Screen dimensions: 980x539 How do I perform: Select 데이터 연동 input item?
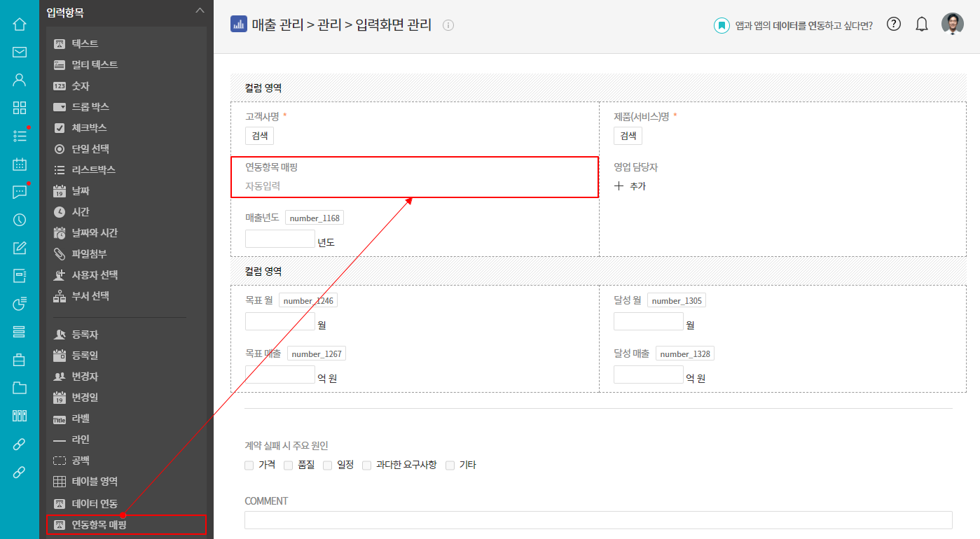[x=95, y=503]
